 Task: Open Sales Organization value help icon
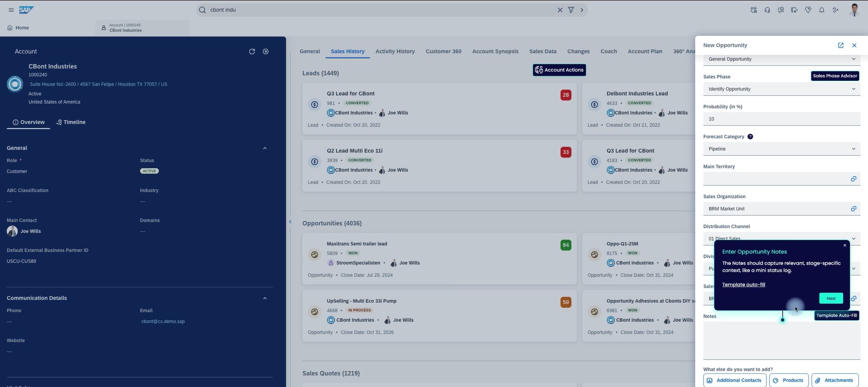tap(853, 209)
